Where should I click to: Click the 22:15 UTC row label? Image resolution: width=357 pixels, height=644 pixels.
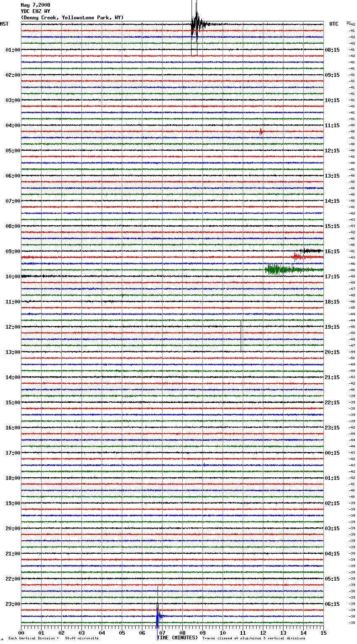[x=332, y=403]
